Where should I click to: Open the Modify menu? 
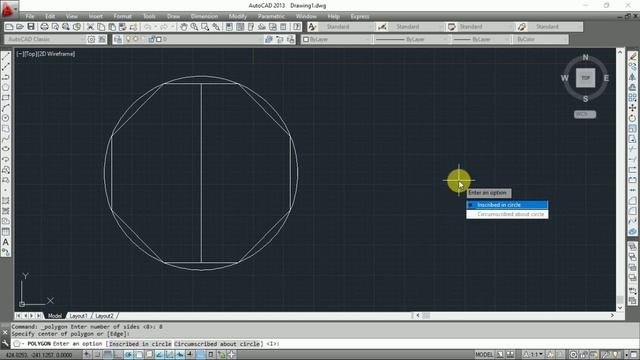coord(238,16)
